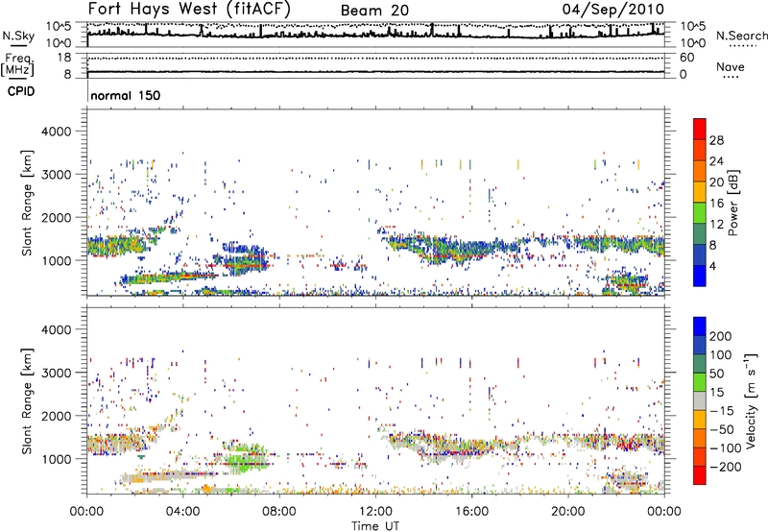This screenshot has width=768, height=532.
Task: Select the 'Freq. [MHz]' axis label
Action: 18,65
